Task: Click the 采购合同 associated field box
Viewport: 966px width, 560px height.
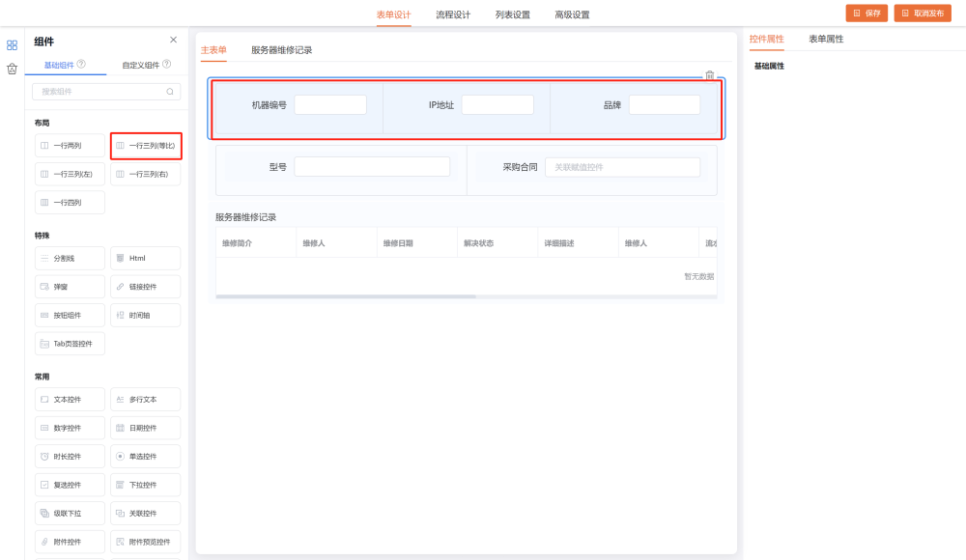Action: [622, 167]
